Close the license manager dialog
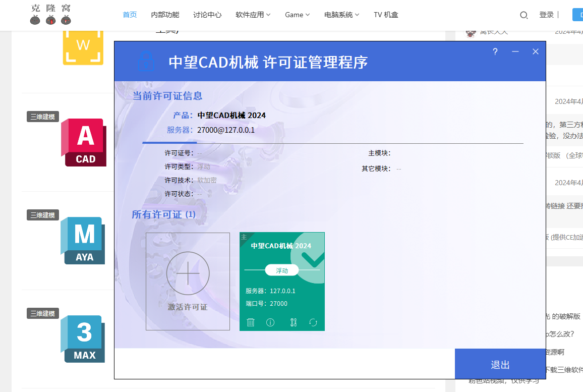The image size is (583, 392). pyautogui.click(x=536, y=51)
